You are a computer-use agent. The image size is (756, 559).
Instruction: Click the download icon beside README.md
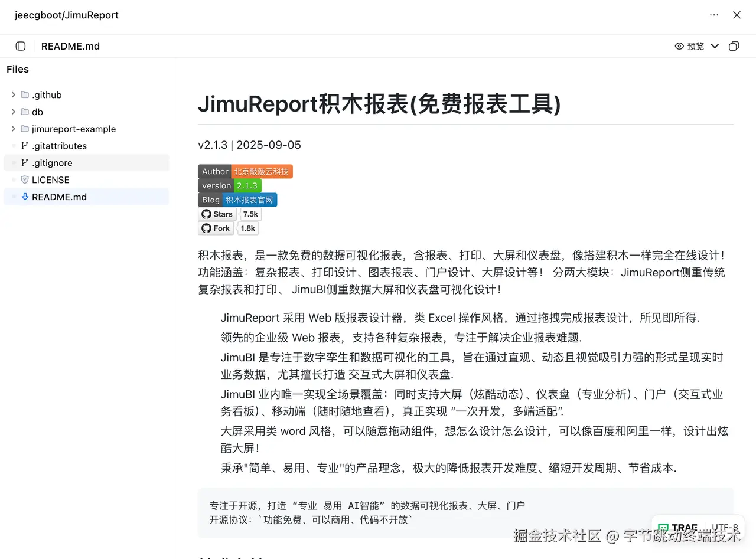click(x=24, y=197)
